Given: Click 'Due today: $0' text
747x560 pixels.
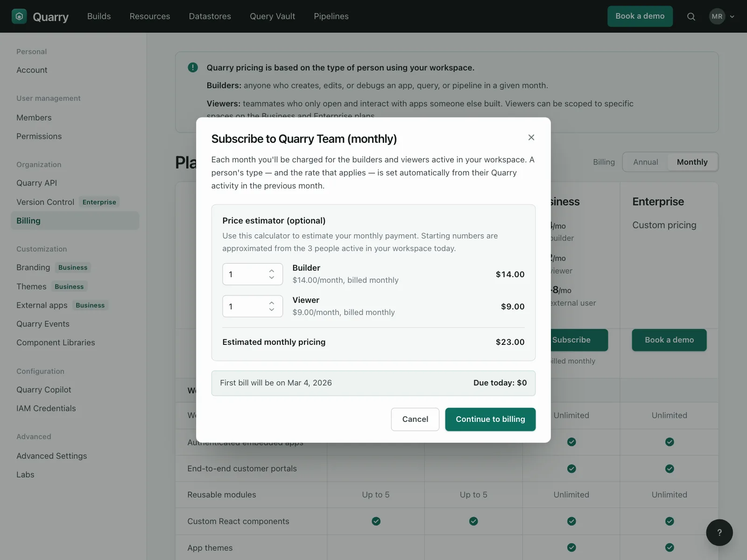Looking at the screenshot, I should 500,383.
